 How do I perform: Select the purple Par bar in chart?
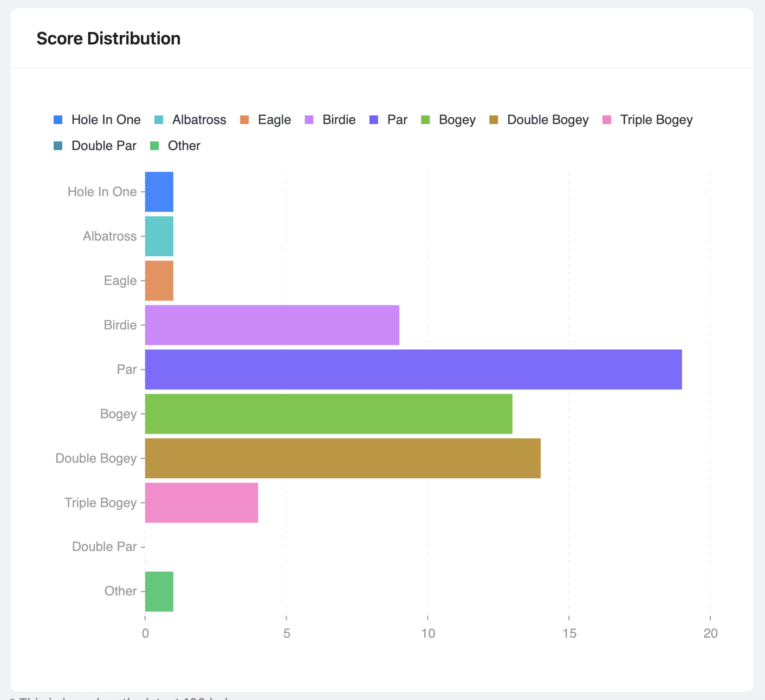(413, 370)
